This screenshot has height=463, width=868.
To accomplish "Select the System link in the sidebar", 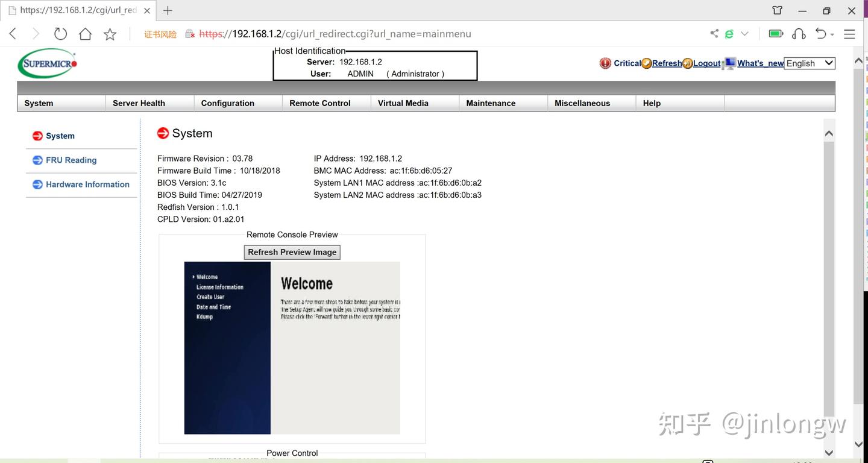I will pos(60,136).
